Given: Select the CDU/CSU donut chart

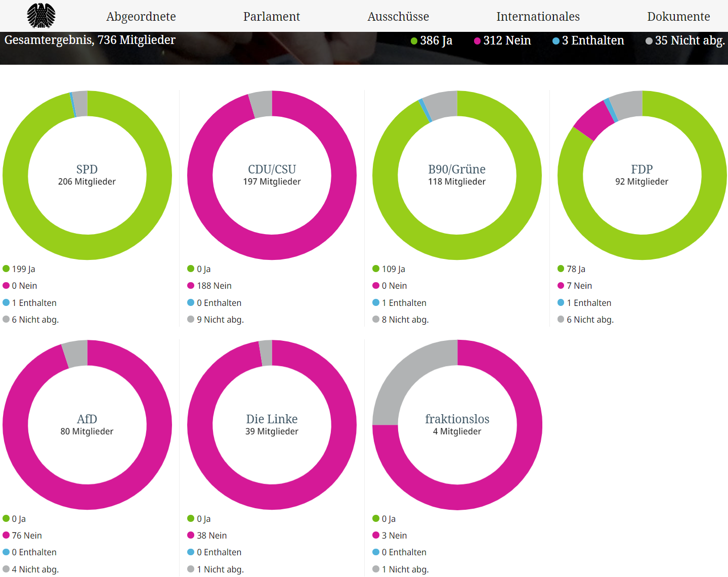Looking at the screenshot, I should tap(272, 175).
